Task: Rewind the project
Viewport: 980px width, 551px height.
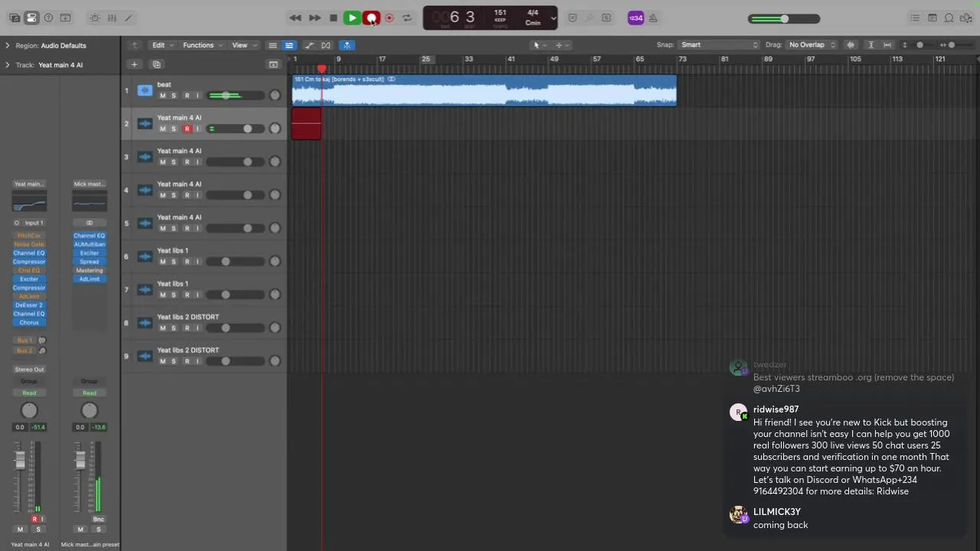Action: 296,18
